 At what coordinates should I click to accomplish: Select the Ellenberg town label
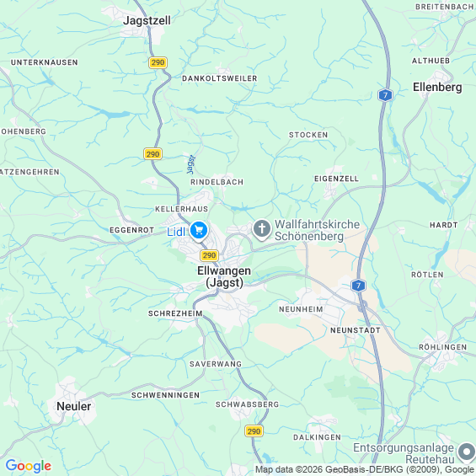(x=437, y=88)
